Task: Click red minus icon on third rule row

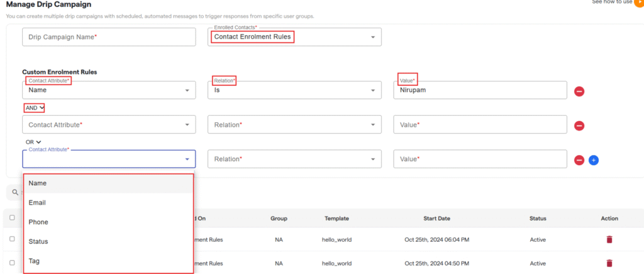Action: point(579,160)
